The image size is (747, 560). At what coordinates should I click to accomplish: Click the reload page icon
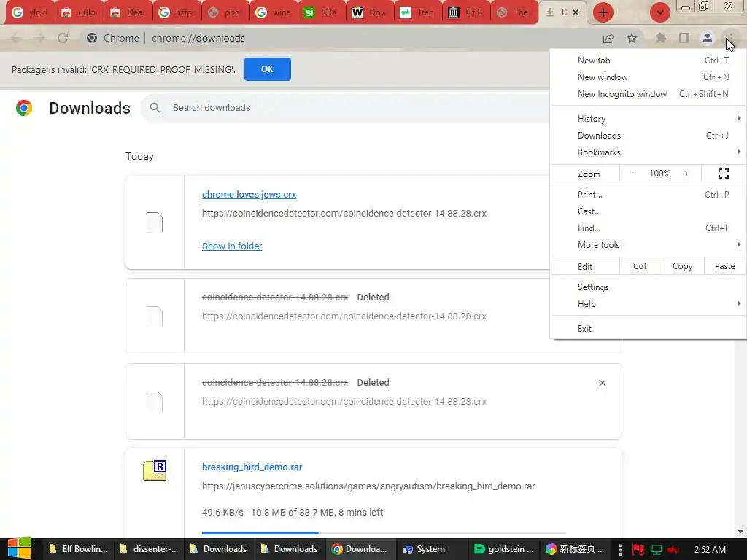tap(63, 38)
